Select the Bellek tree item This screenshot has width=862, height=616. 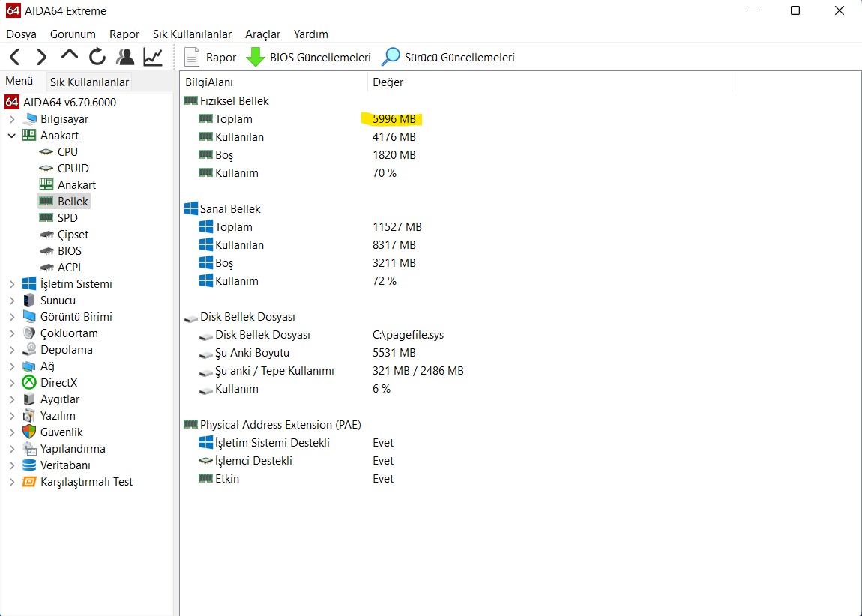click(73, 201)
